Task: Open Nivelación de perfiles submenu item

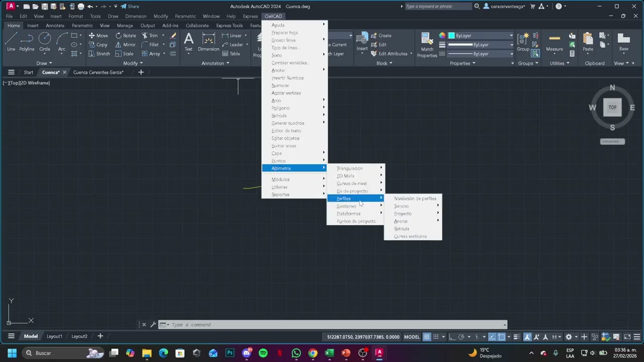Action: point(413,199)
